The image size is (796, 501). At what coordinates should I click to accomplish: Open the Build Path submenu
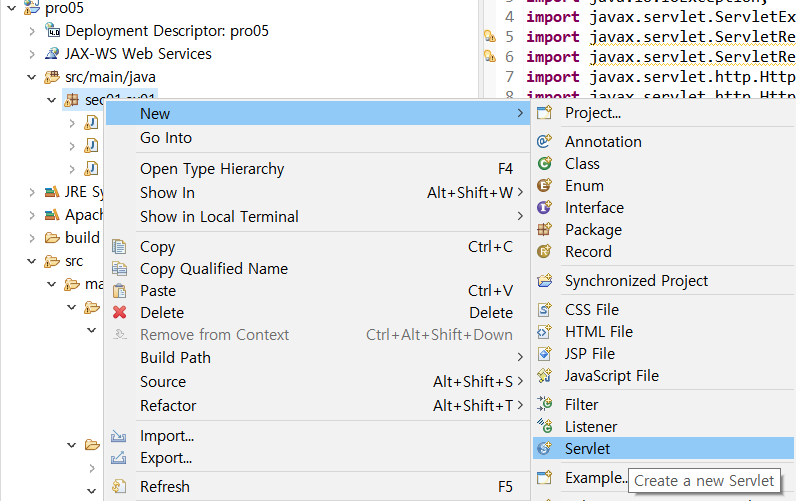tap(318, 357)
